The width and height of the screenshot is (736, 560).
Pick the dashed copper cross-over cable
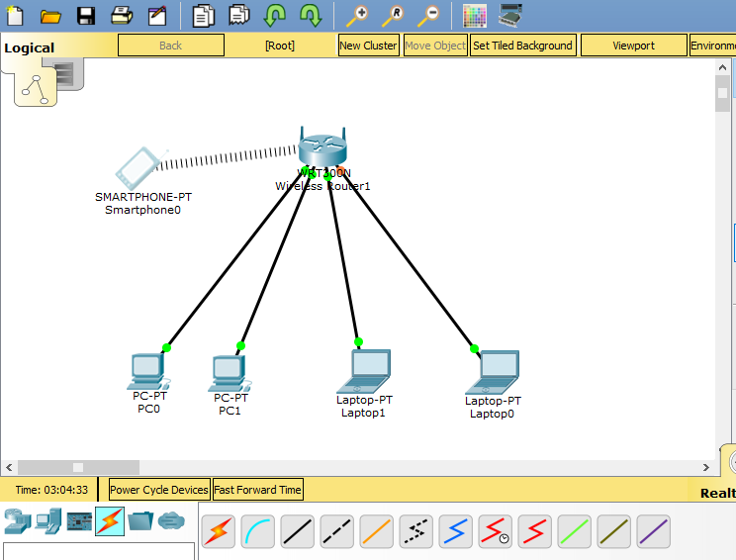337,531
